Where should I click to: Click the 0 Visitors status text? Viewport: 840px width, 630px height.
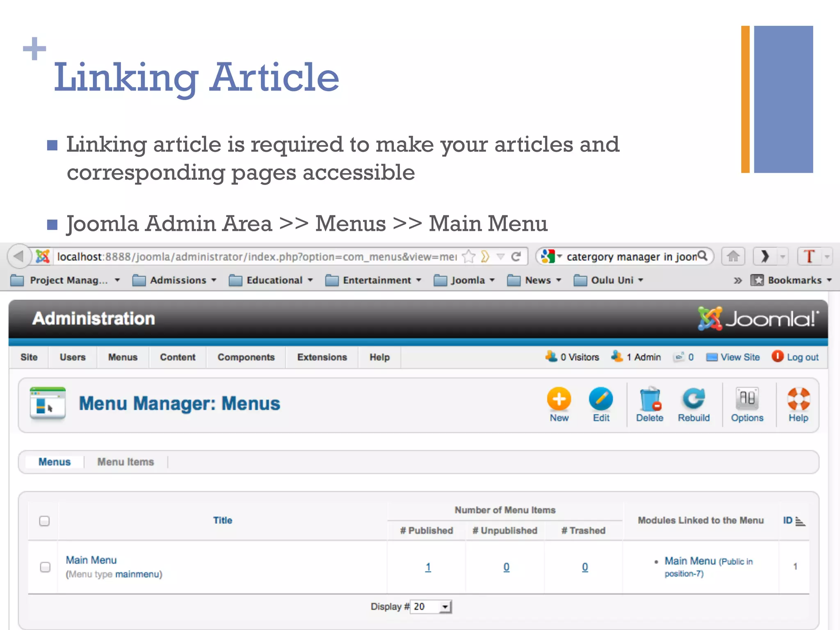point(580,357)
